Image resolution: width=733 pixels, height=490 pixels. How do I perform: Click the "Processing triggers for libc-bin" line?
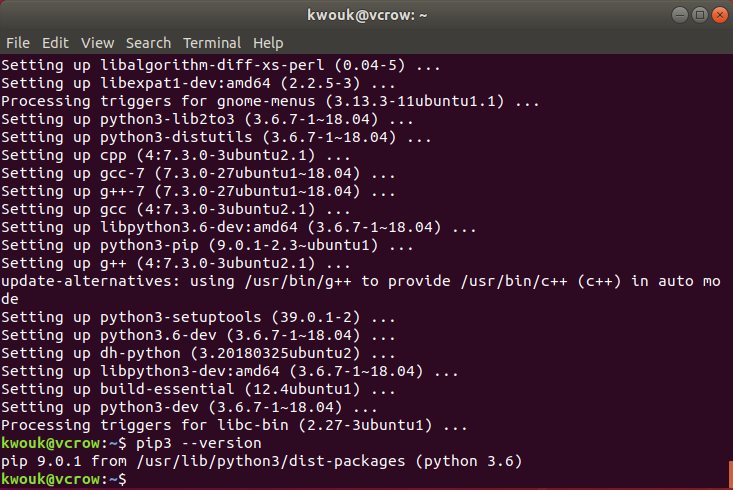235,425
